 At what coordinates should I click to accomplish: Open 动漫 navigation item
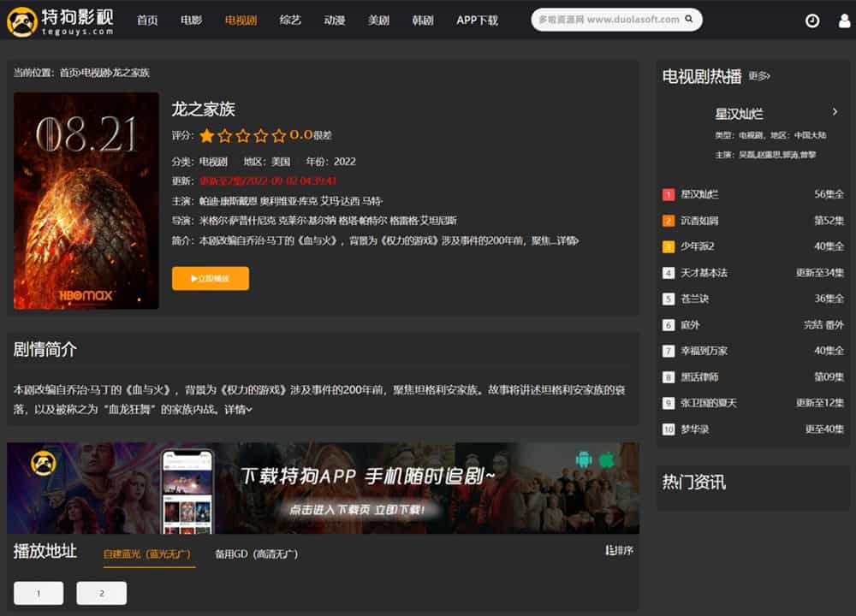(x=335, y=21)
